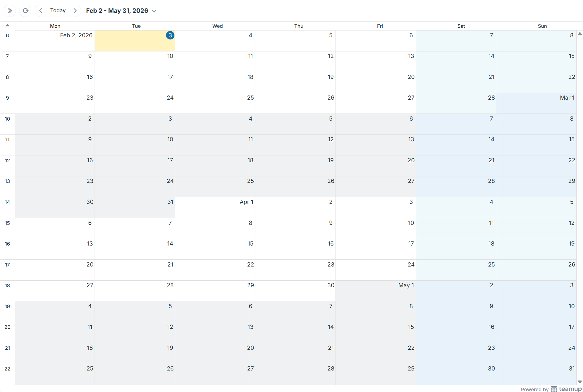583x392 pixels.
Task: Go to next date range arrow
Action: point(75,11)
